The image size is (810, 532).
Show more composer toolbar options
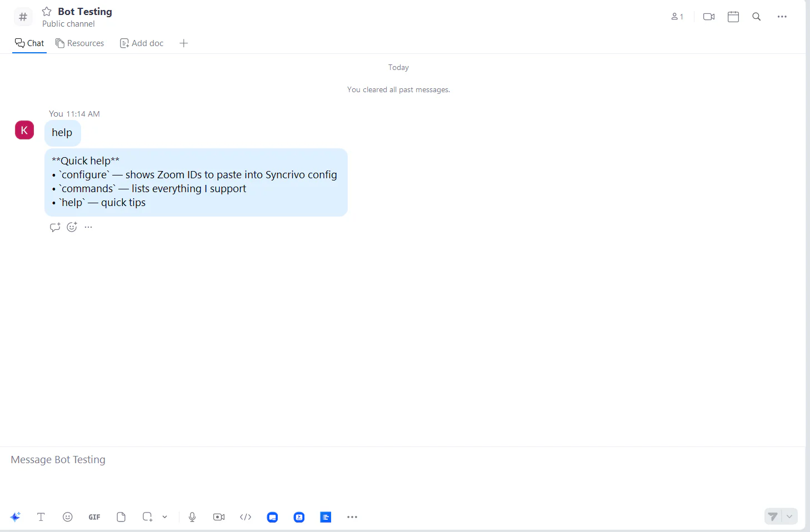pyautogui.click(x=352, y=517)
